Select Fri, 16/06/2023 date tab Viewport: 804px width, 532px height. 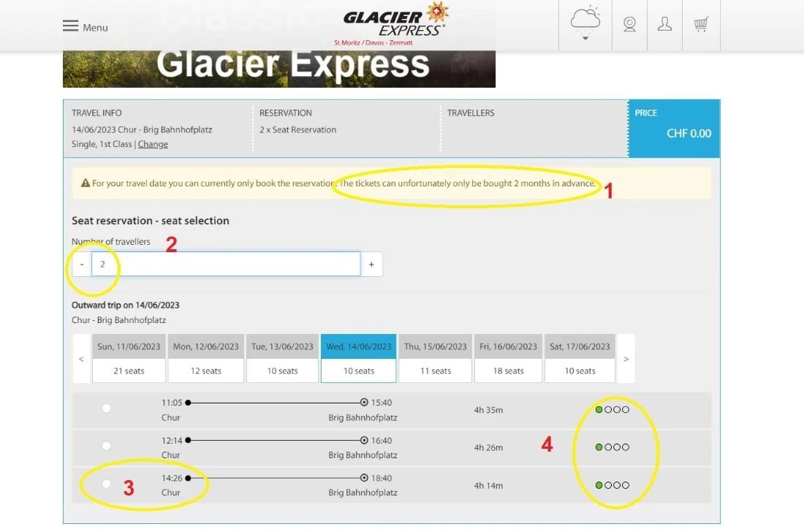click(508, 358)
